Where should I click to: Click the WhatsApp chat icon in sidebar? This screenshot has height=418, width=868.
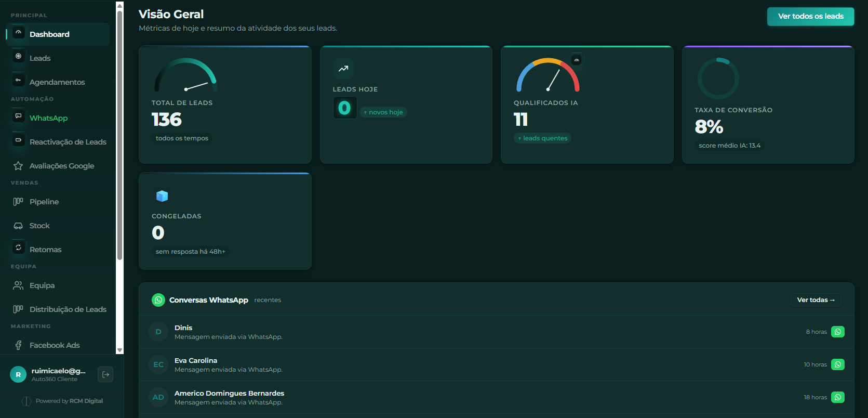19,116
